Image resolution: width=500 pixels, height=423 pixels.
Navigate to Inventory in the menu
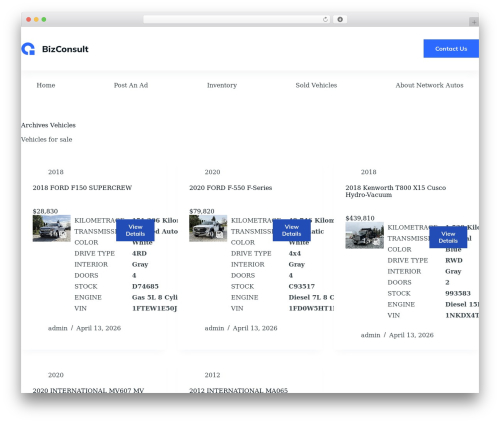222,85
